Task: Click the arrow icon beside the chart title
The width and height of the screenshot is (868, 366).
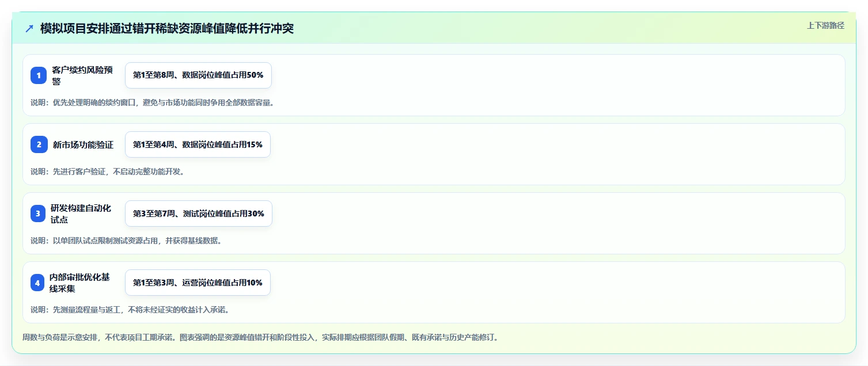Action: (29, 28)
